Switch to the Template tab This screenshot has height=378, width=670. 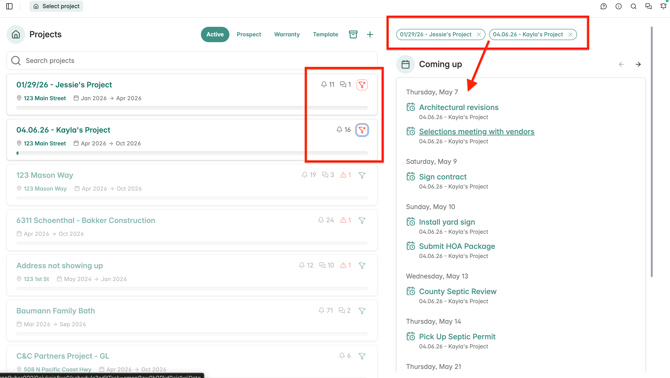pyautogui.click(x=325, y=34)
